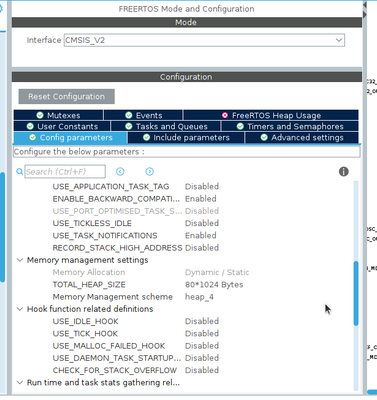Go to next search result arrow

click(x=149, y=172)
